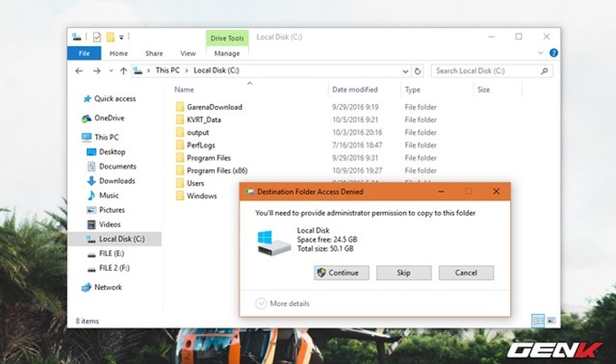This screenshot has height=364, width=616.
Task: Open the address bar history dropdown
Action: (406, 70)
